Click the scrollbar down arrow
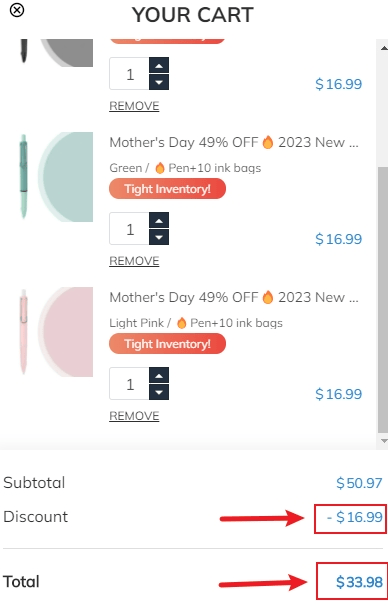This screenshot has height=607, width=388. coord(384,441)
